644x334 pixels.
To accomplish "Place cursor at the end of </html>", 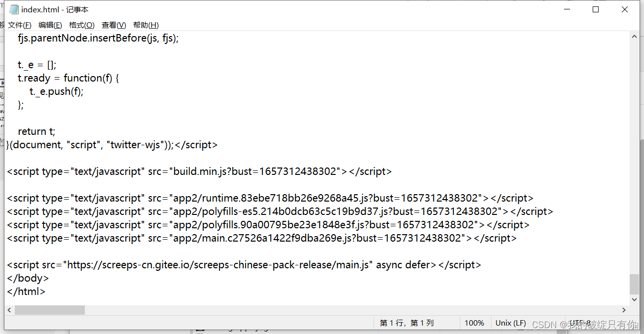I will pos(46,291).
